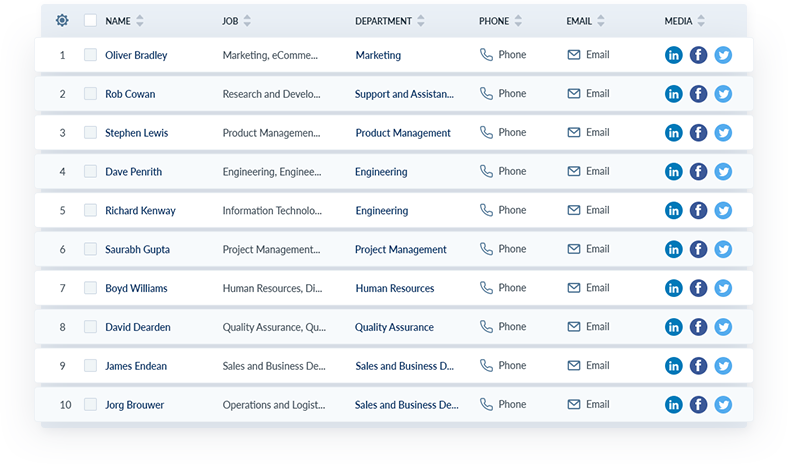Click Jorg Brouwer's Facebook icon

click(x=698, y=404)
